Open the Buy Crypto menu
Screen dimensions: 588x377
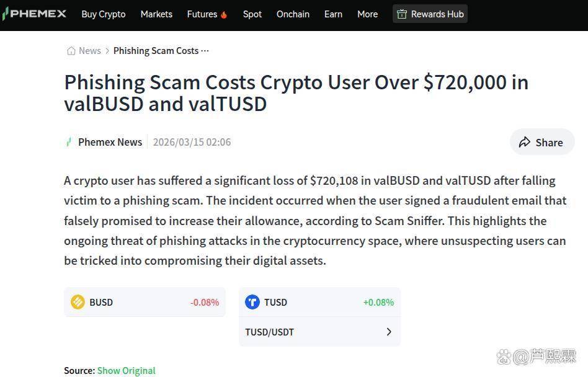pyautogui.click(x=103, y=14)
